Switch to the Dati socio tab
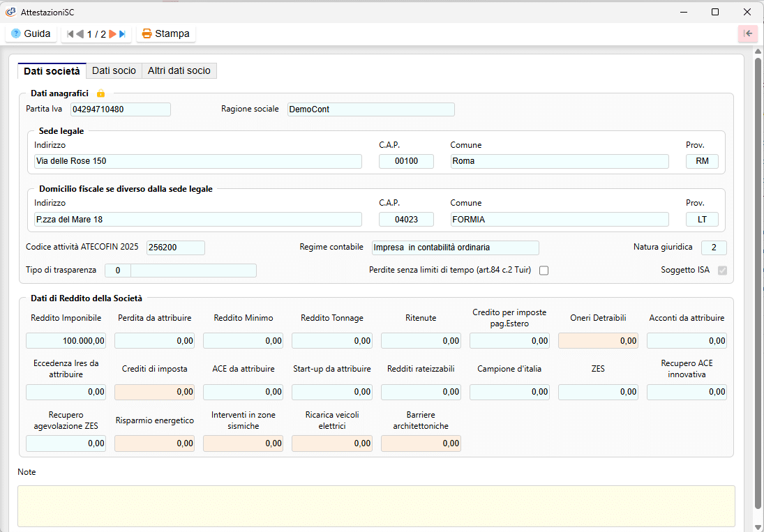The width and height of the screenshot is (764, 532). click(114, 70)
